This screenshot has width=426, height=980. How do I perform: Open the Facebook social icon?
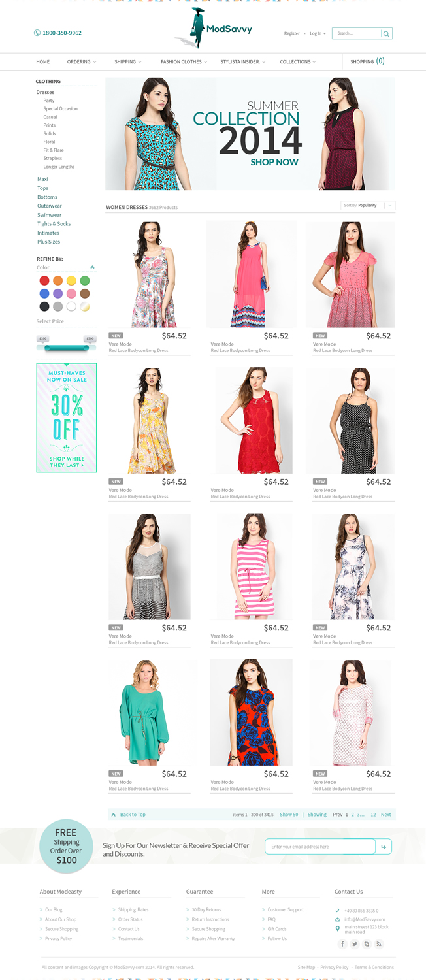pyautogui.click(x=342, y=944)
